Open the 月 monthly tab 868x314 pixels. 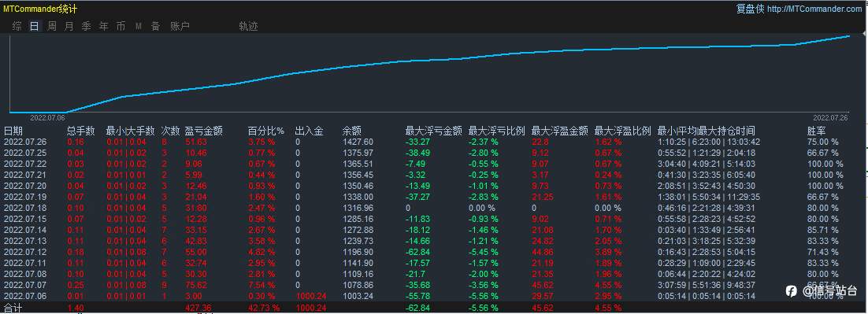point(69,26)
